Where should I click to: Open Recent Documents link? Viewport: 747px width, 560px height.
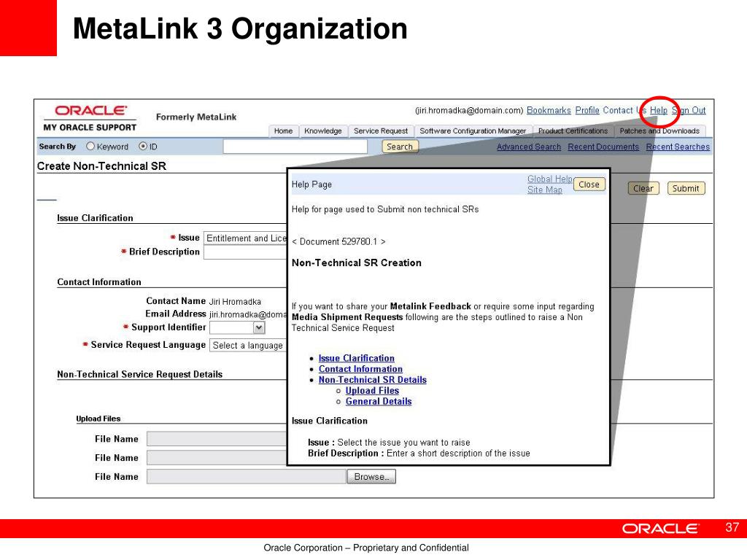click(x=603, y=147)
